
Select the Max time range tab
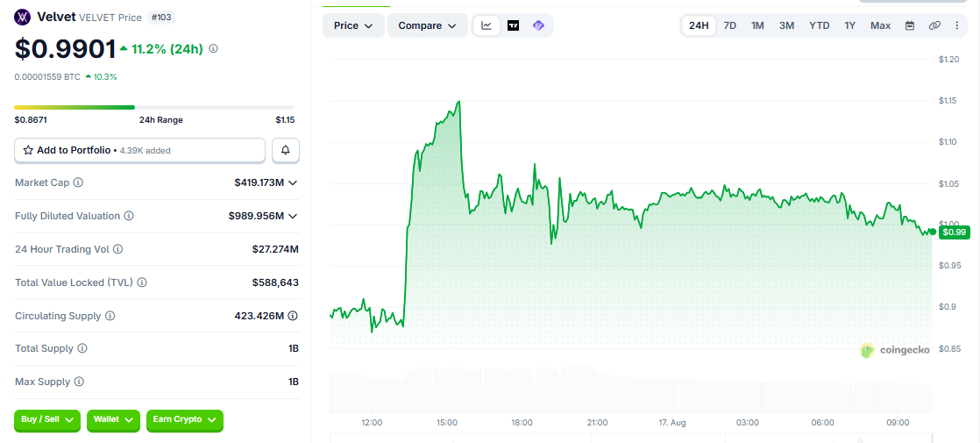[881, 25]
